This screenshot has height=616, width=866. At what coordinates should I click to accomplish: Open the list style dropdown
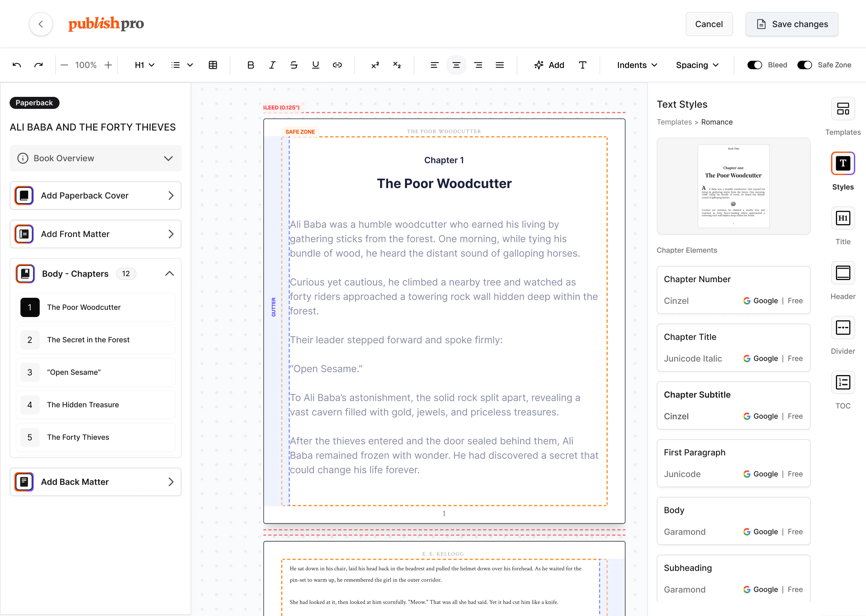coord(182,65)
